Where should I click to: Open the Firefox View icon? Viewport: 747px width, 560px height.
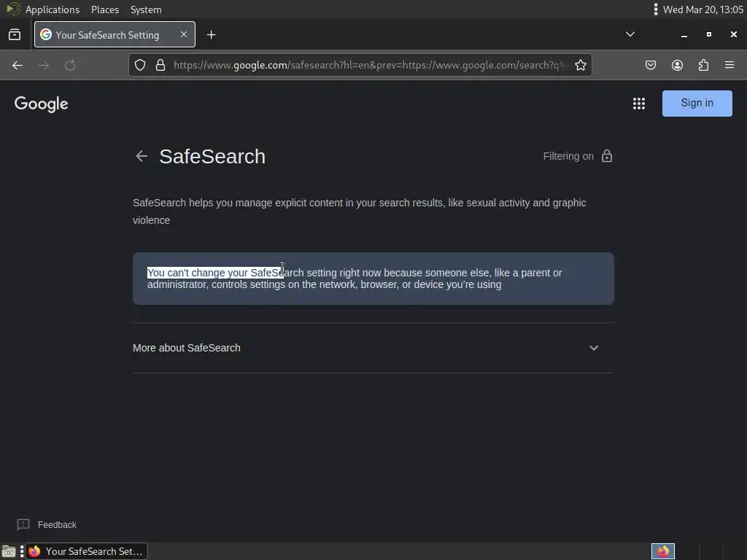tap(15, 34)
